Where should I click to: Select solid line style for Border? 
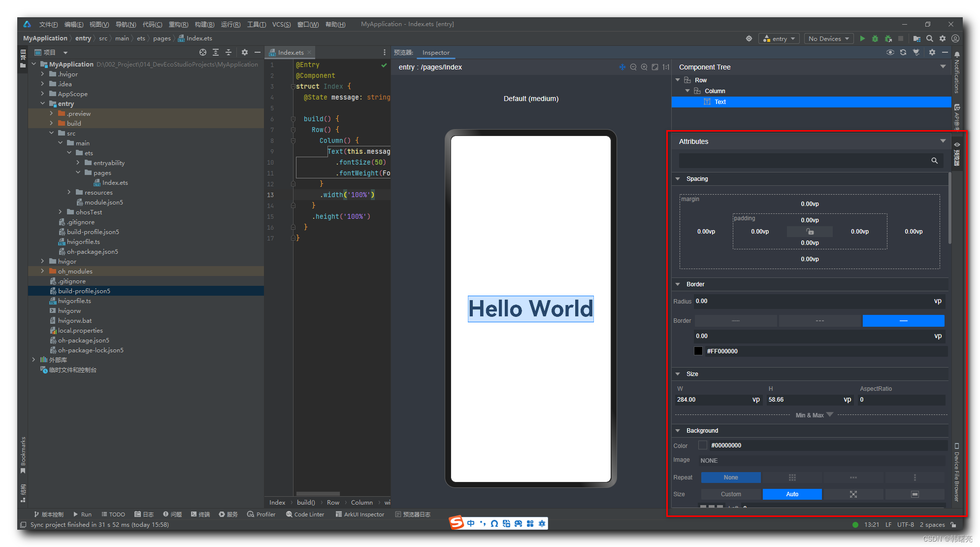tap(903, 321)
